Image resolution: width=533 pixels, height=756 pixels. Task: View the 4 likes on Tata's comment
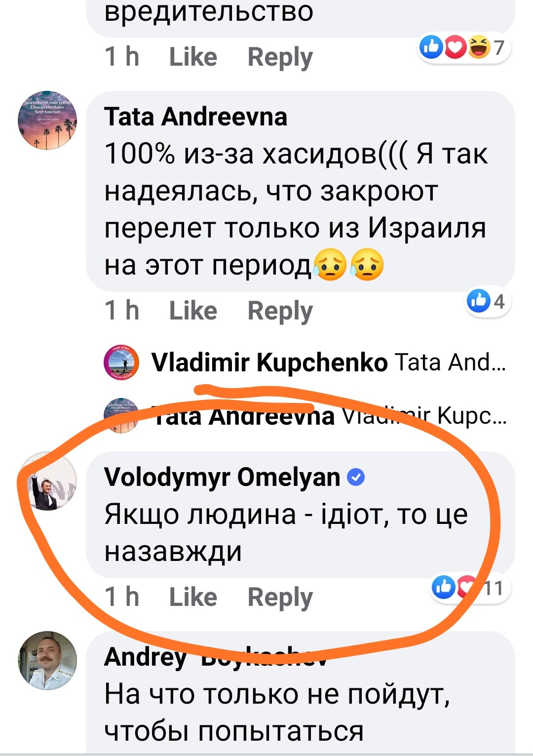pyautogui.click(x=488, y=301)
